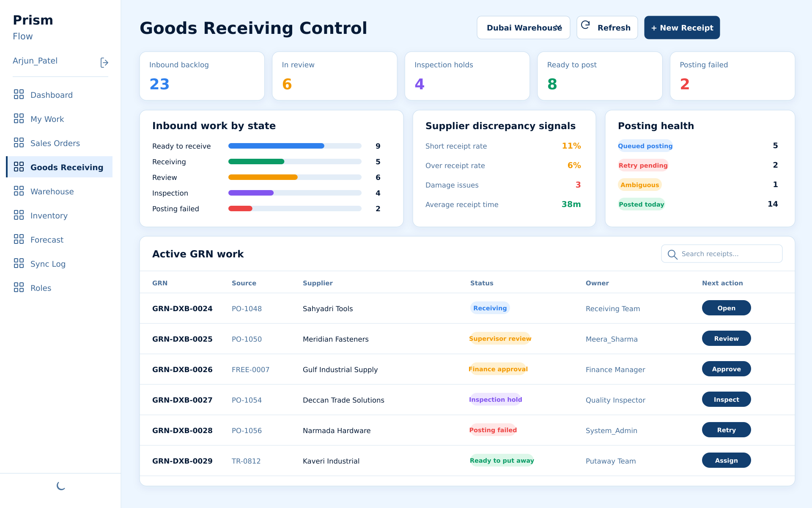Click the logout icon beside Arjun_Patel
This screenshot has width=812, height=508.
point(104,63)
